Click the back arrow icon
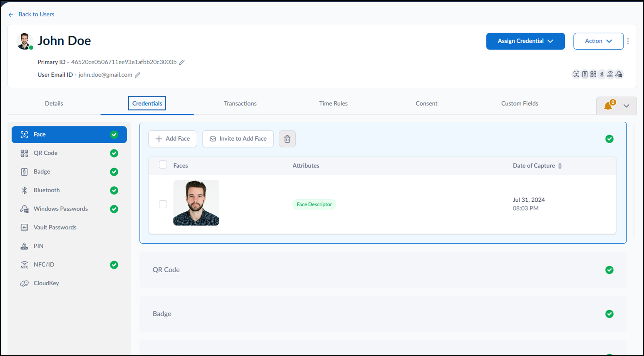The height and width of the screenshot is (356, 644). pos(11,14)
